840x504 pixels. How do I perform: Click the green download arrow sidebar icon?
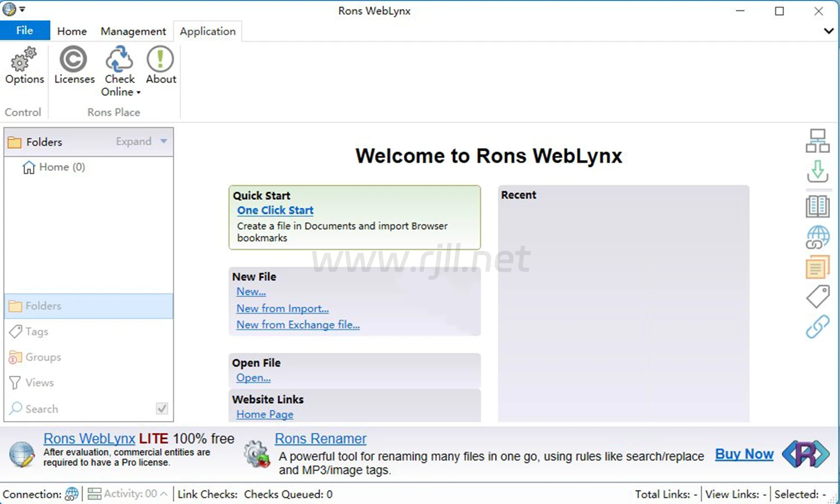pyautogui.click(x=817, y=172)
